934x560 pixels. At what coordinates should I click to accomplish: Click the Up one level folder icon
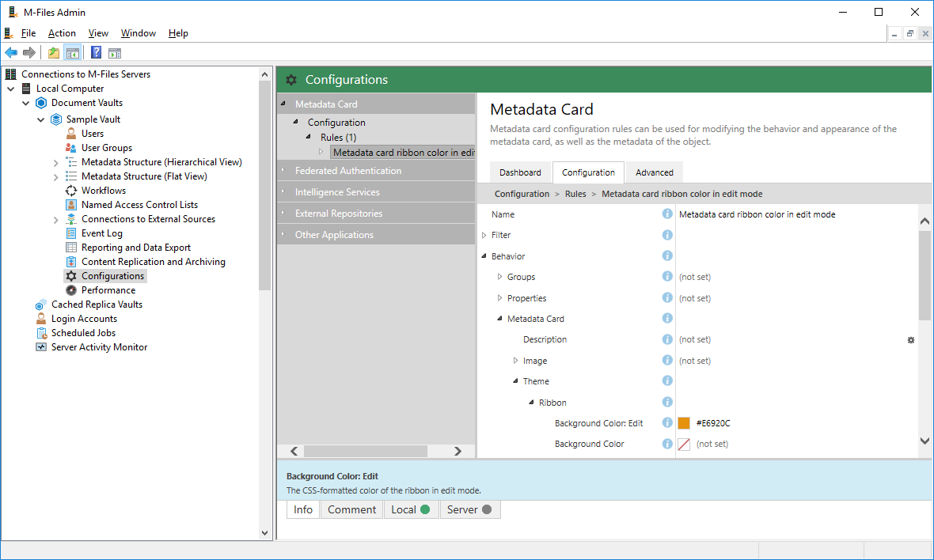(x=54, y=53)
